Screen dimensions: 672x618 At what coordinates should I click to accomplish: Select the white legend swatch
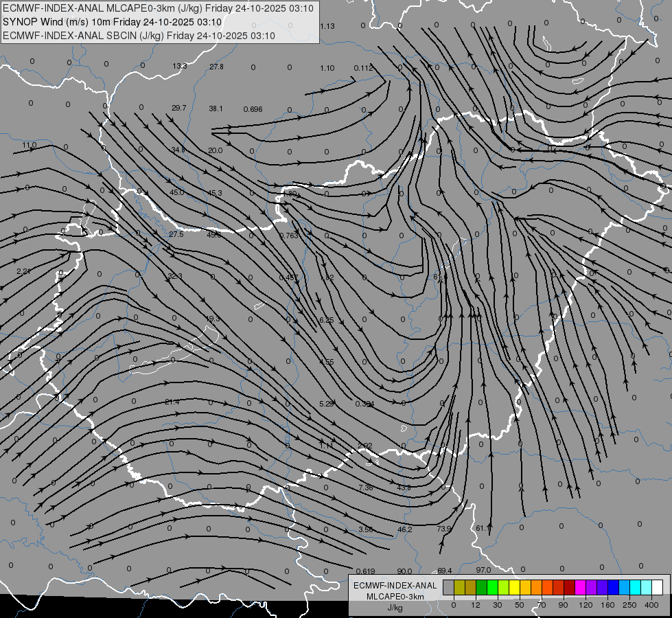657,587
